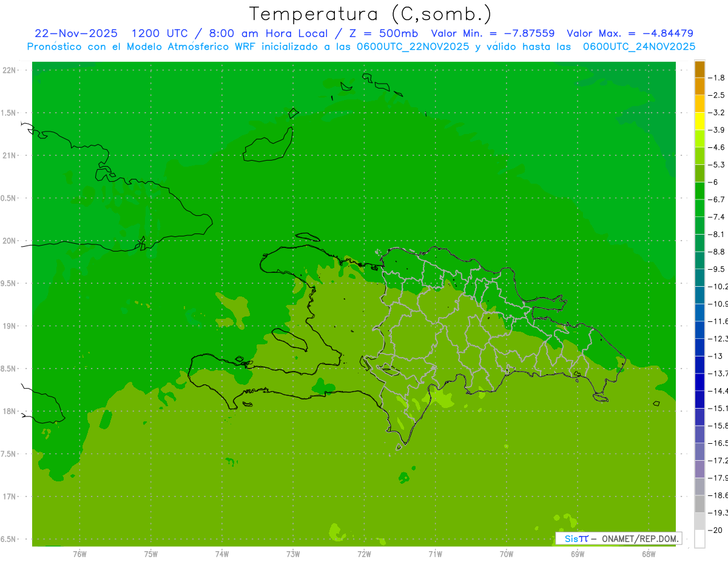Click the '17N' latitude label
This screenshot has height=562, width=728.
click(10, 497)
